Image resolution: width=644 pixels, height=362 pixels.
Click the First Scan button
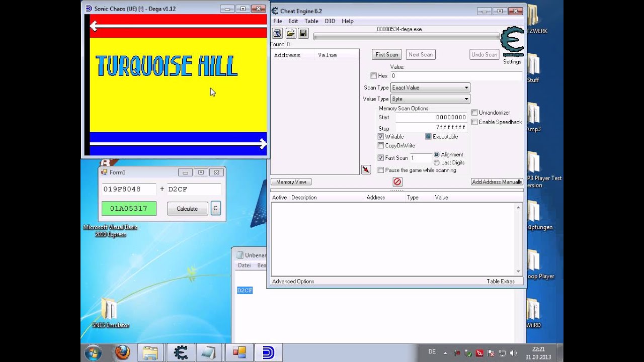387,54
